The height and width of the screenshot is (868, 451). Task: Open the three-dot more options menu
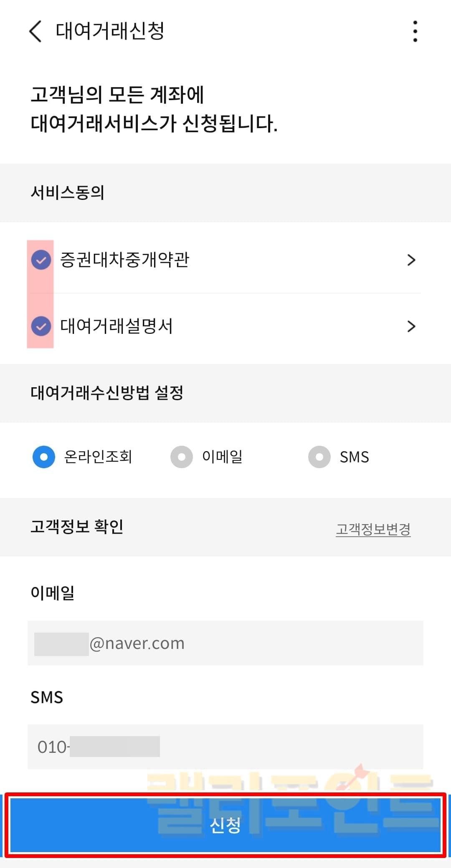(415, 31)
